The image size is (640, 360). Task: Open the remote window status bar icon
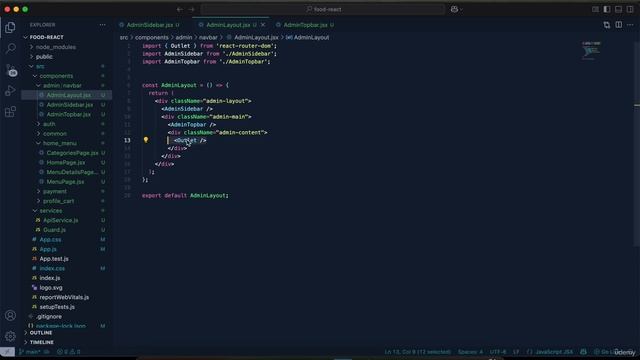point(7,352)
